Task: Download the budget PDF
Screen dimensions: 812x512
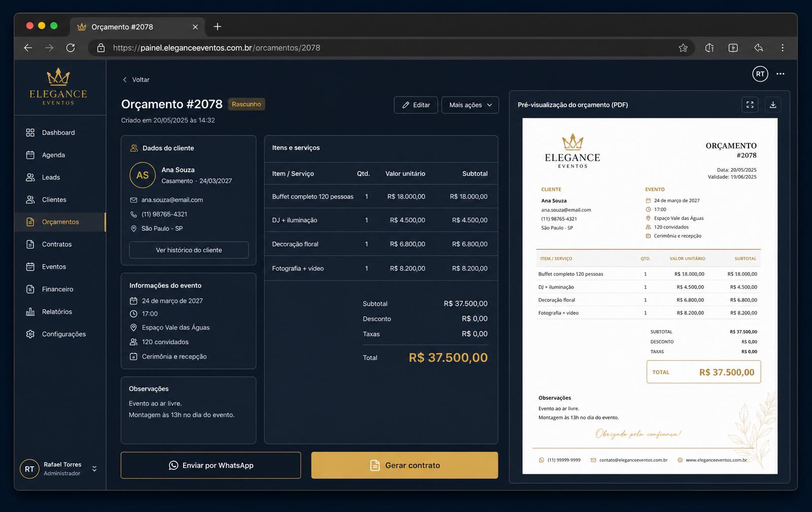Action: pyautogui.click(x=773, y=105)
